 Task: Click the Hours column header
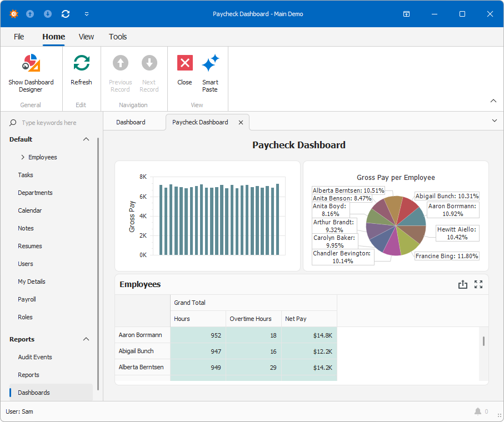click(198, 319)
